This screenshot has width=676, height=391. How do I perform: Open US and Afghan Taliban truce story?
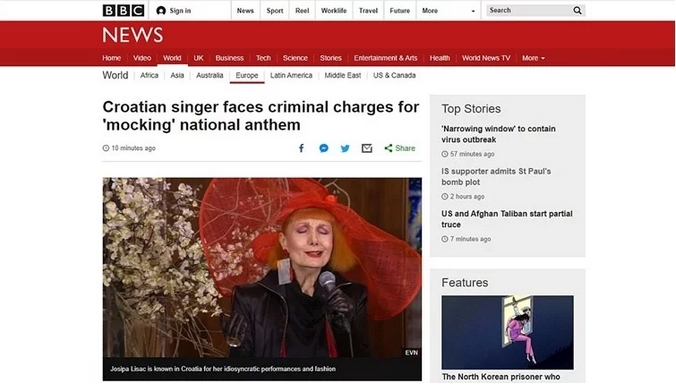tap(507, 219)
